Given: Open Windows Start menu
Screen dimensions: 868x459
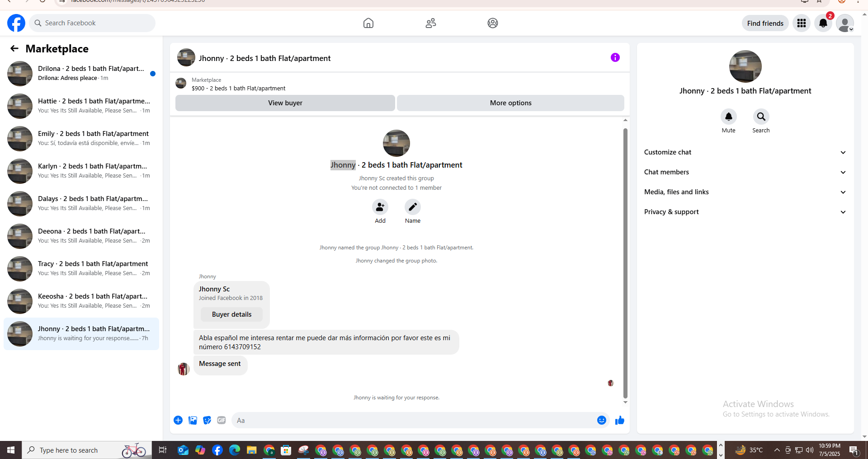Looking at the screenshot, I should click(11, 450).
